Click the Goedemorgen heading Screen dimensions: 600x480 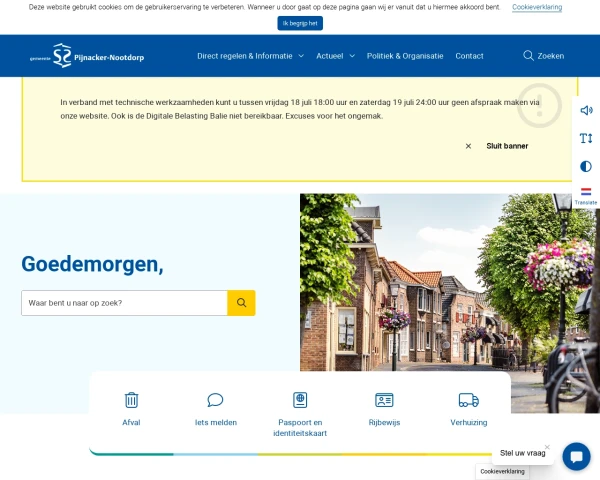coord(92,264)
